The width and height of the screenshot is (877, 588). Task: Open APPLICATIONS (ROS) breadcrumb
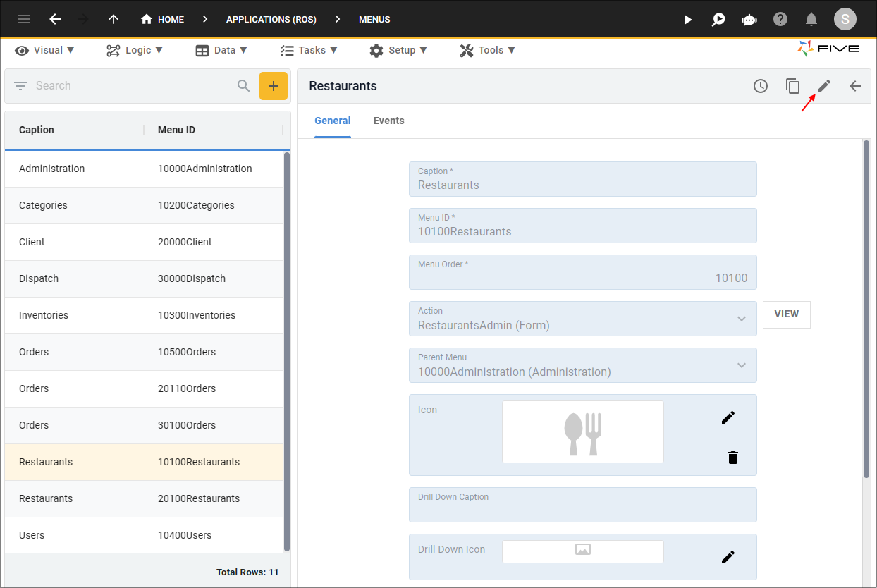[271, 19]
